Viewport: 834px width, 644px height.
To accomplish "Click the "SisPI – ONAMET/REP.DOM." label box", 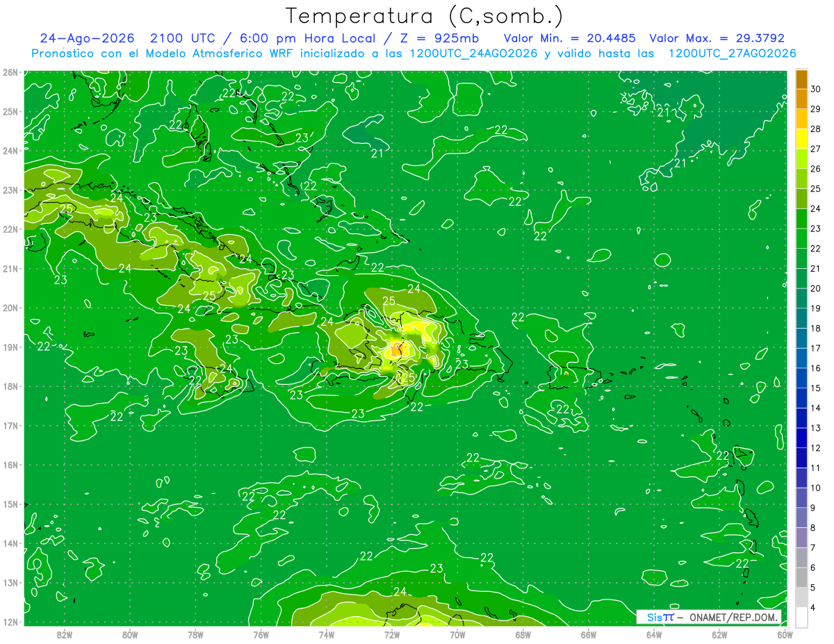I will (x=709, y=617).
